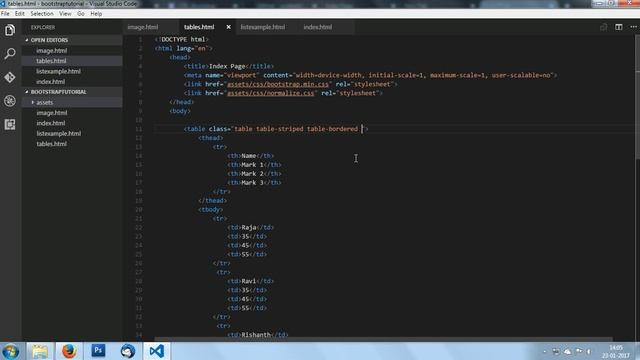640x360 pixels.
Task: Open the View menu
Action: (x=65, y=13)
